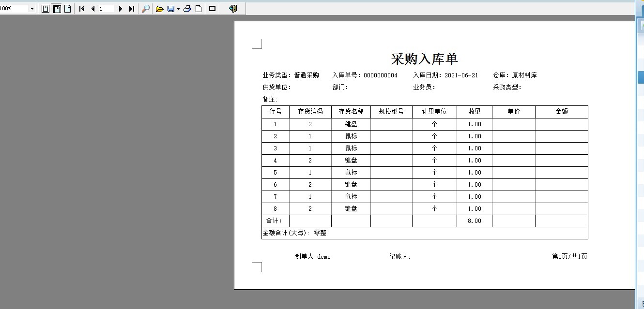Click the 存货编码 column header
644x309 pixels.
(x=310, y=112)
